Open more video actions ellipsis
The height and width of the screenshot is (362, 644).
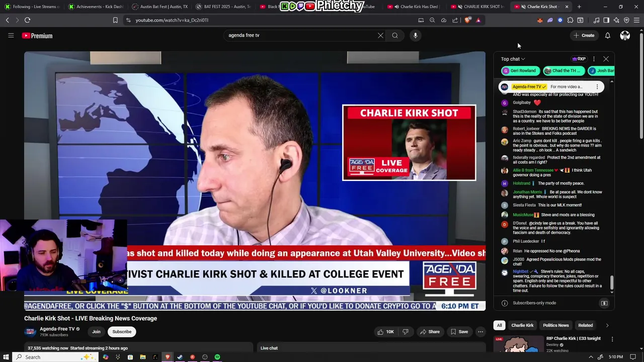click(480, 332)
